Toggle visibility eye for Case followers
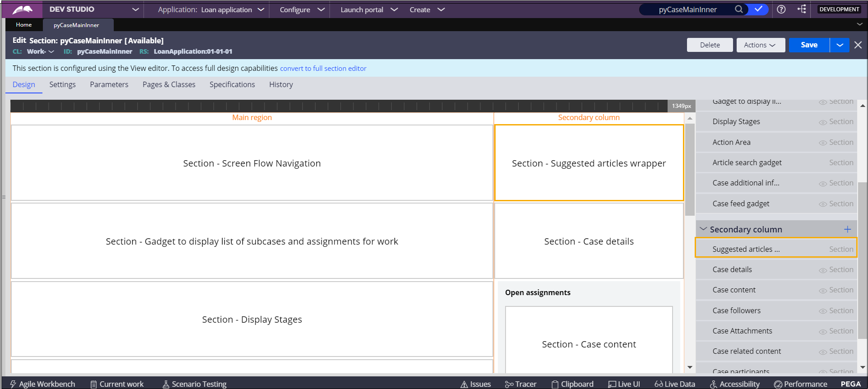The image size is (868, 389). (x=822, y=311)
